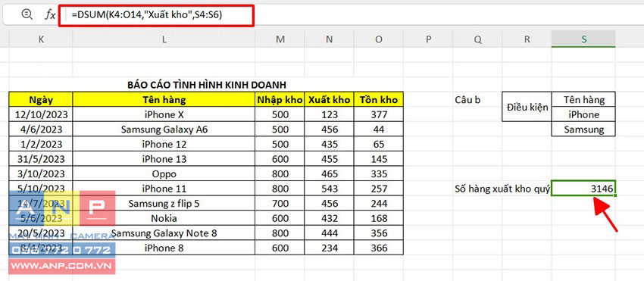Image resolution: width=644 pixels, height=281 pixels.
Task: Select column L header
Action: [164, 39]
